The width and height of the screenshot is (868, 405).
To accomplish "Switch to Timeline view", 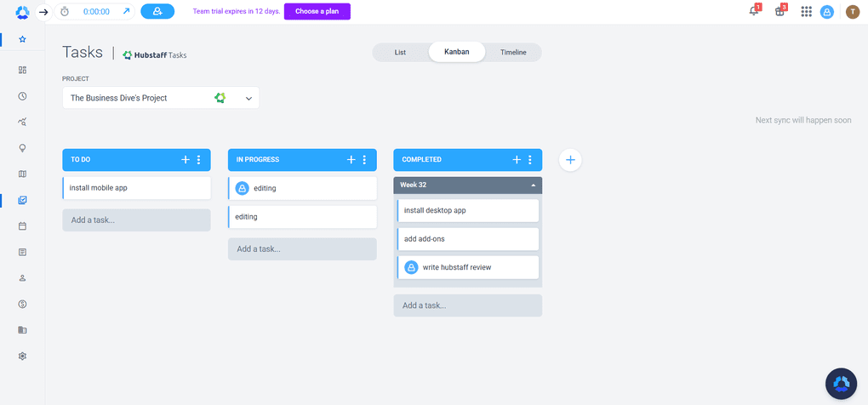I will coord(513,53).
